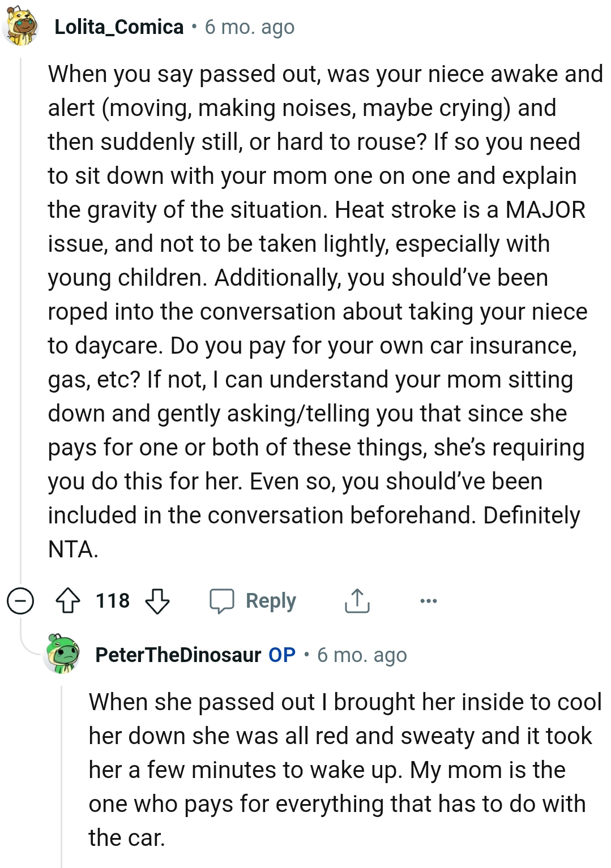Screen dimensions: 611x868
Task: Open more options for the comment
Action: pos(429,601)
